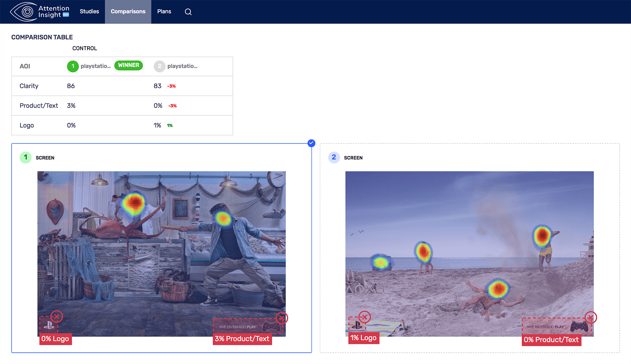Click the PlayStation logo AOI box on screen 1

(49, 325)
